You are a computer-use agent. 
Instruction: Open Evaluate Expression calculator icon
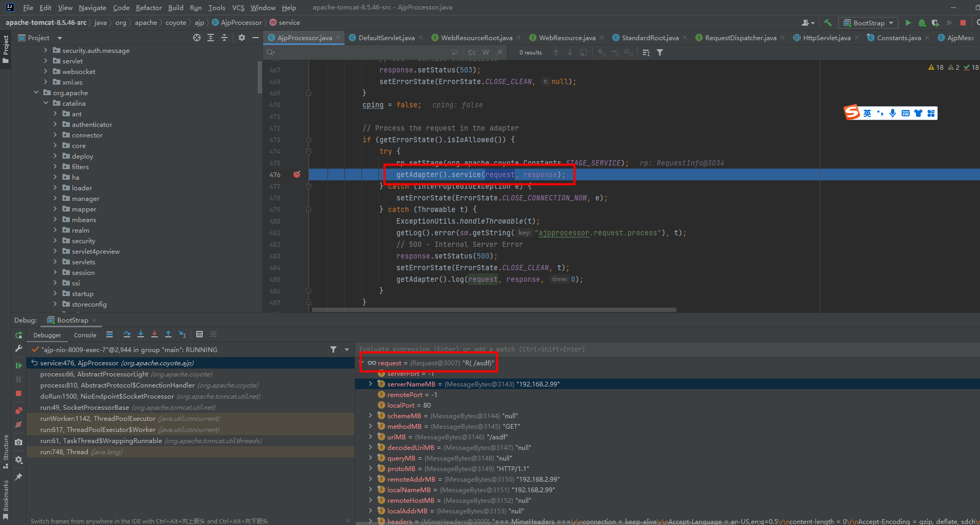[x=199, y=334]
